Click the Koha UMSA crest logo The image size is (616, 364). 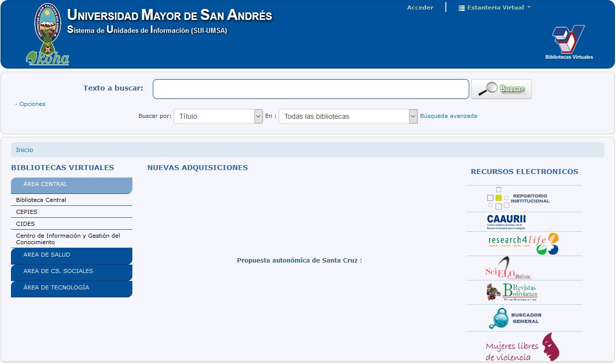click(48, 35)
